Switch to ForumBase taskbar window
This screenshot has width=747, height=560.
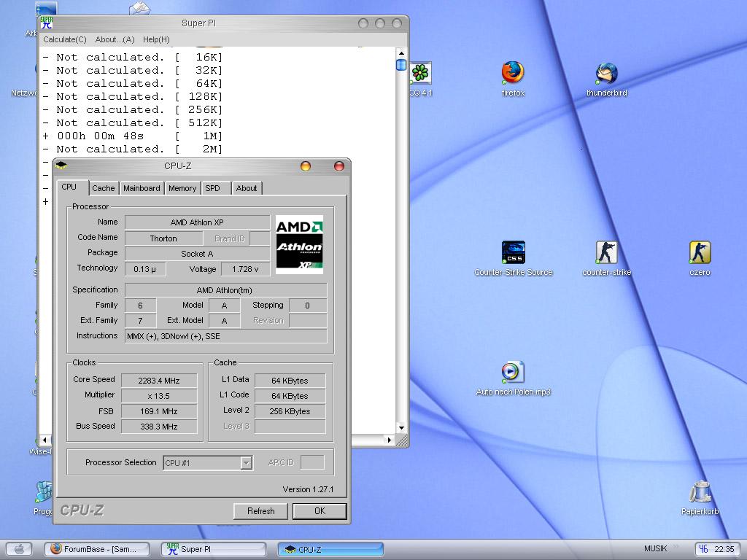[97, 549]
